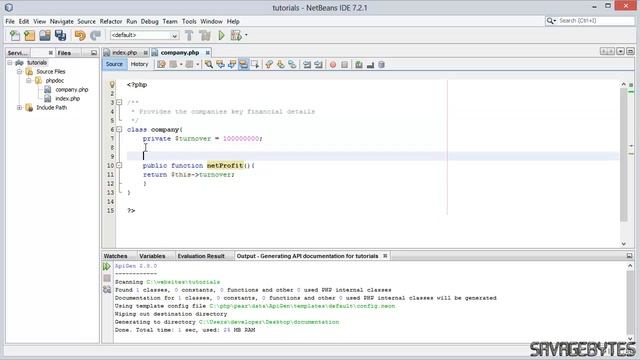The height and width of the screenshot is (360, 640).
Task: Click the $turnover variable on line 7
Action: (x=193, y=138)
